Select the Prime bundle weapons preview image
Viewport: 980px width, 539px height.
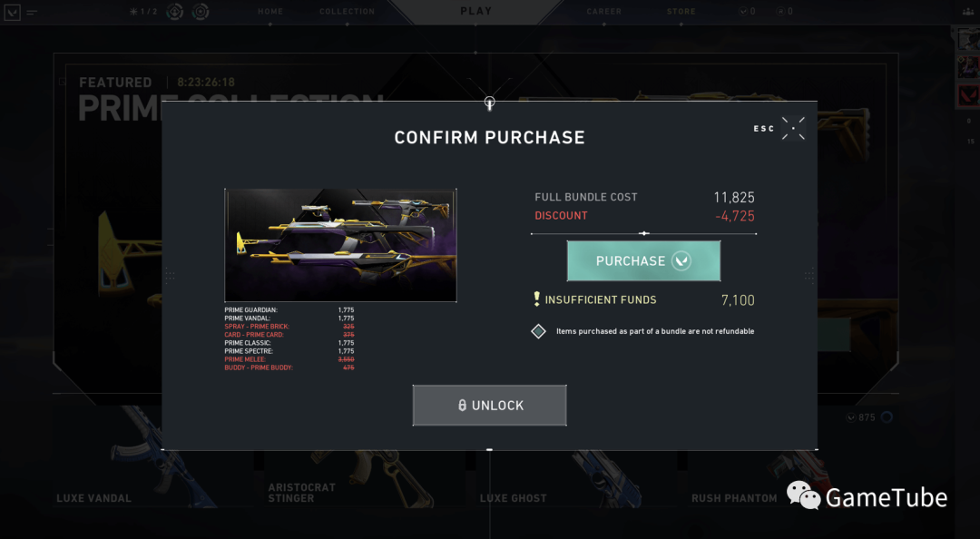click(340, 245)
